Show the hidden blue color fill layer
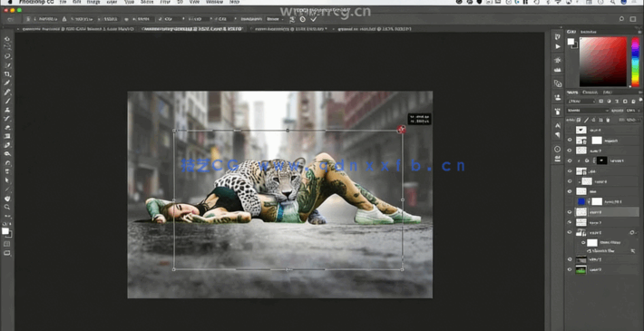Screen dimensions: 644x331 (x=570, y=201)
